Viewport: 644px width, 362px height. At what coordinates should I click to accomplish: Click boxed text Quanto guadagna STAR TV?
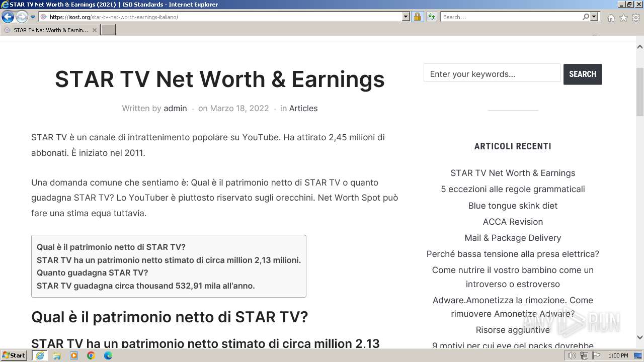click(93, 273)
